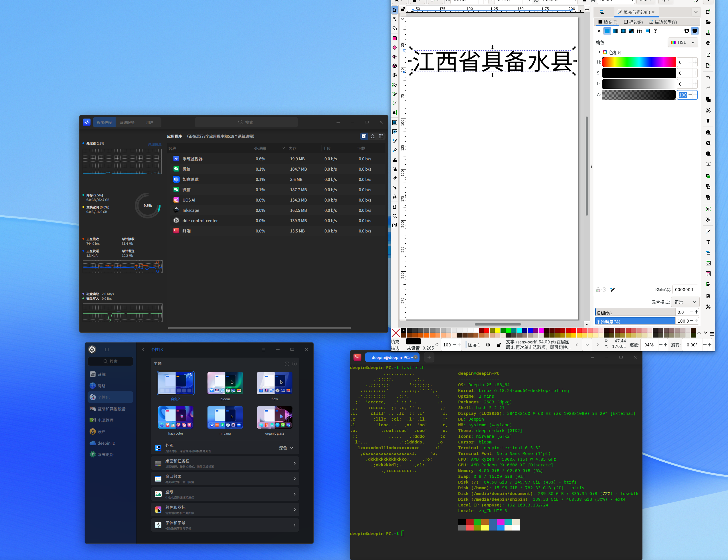728x560 pixels.
Task: Select the all processes view button in System Monitor
Action: (x=381, y=136)
